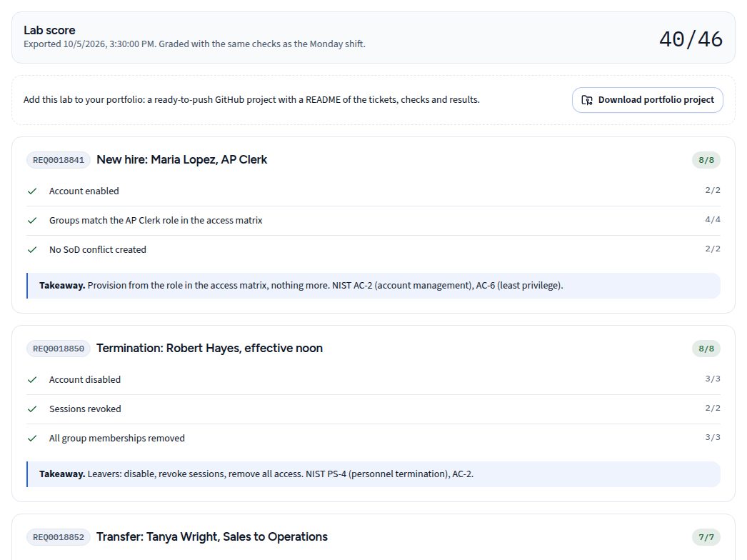Select the REQ0018852 ticket ID badge

[x=58, y=537]
